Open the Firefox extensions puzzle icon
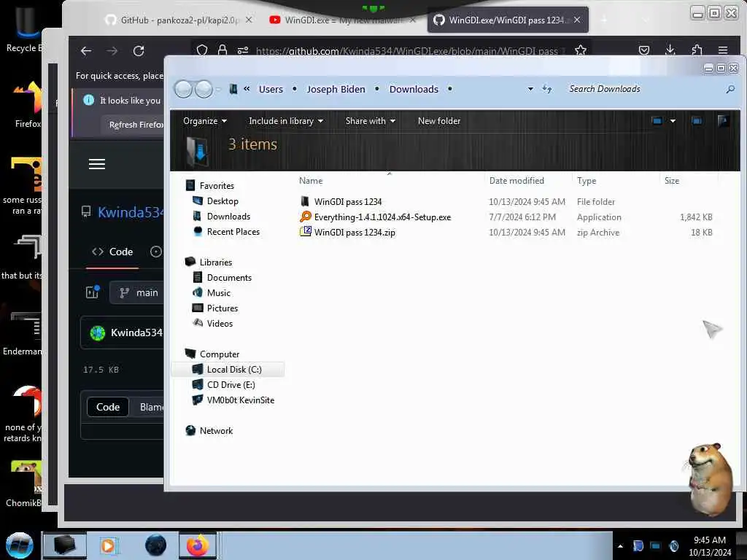 (697, 50)
